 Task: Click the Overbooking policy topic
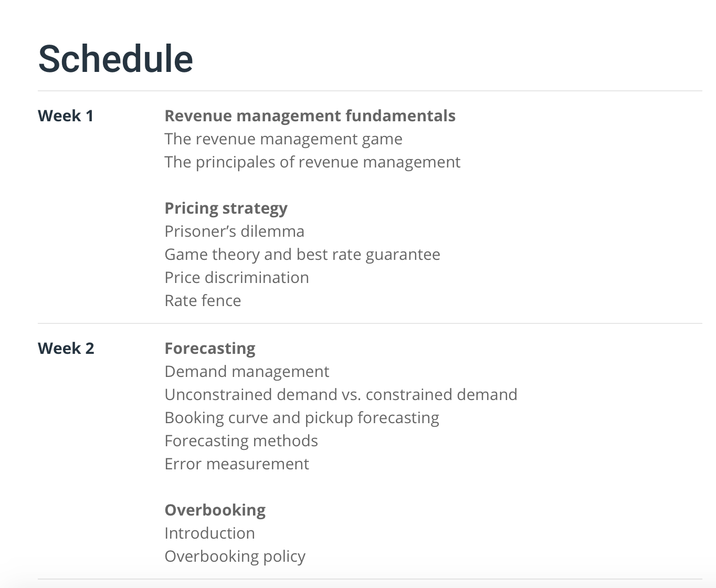235,556
